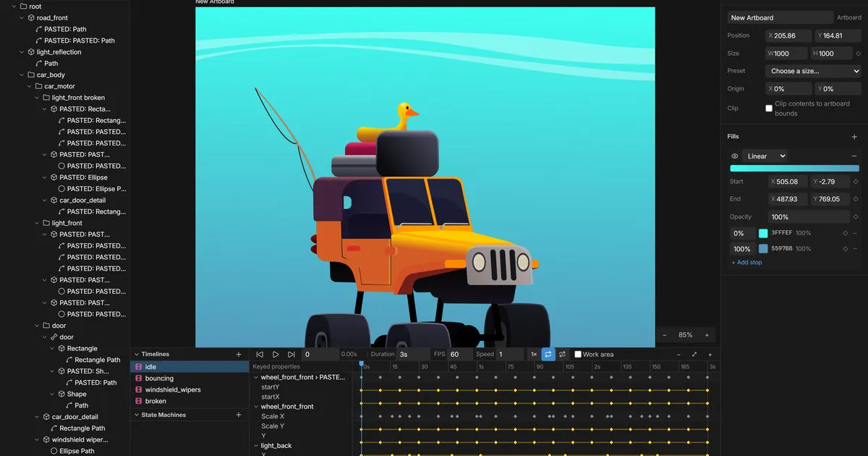This screenshot has height=456, width=868.
Task: Skip to the timeline end
Action: coord(292,355)
